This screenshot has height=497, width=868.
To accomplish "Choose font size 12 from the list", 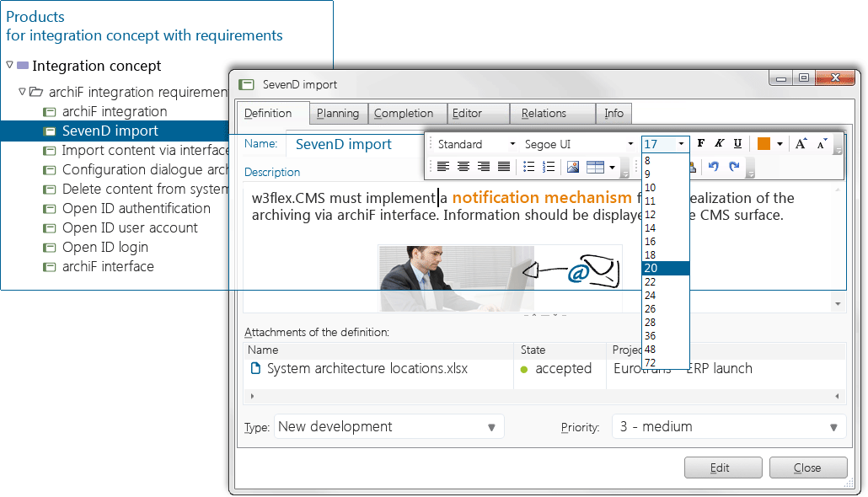I will (x=666, y=214).
